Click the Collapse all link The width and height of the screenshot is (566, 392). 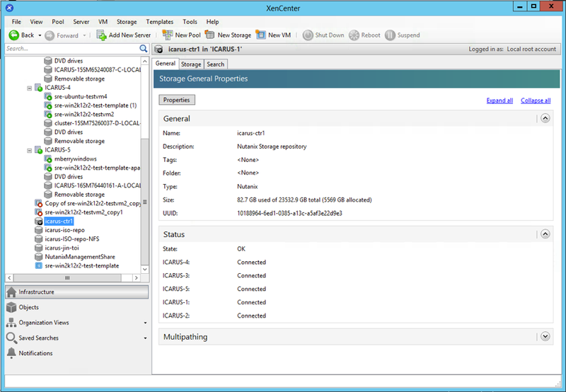click(536, 100)
